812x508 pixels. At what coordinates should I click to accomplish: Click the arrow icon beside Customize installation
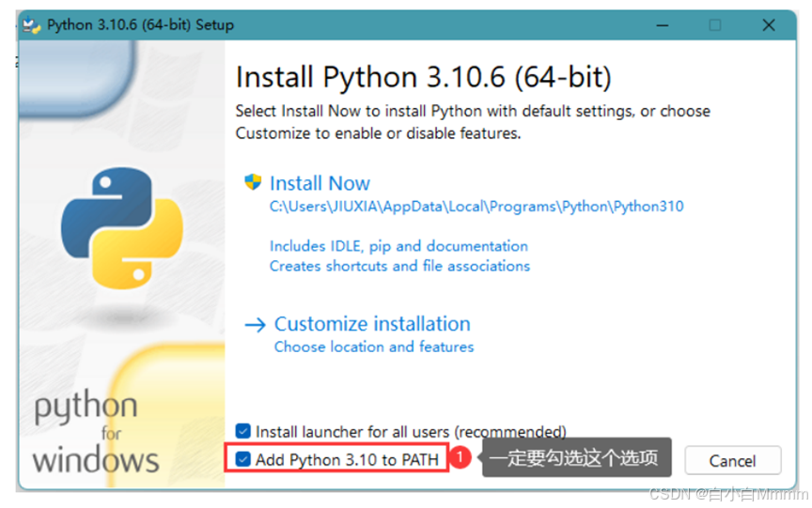tap(255, 325)
